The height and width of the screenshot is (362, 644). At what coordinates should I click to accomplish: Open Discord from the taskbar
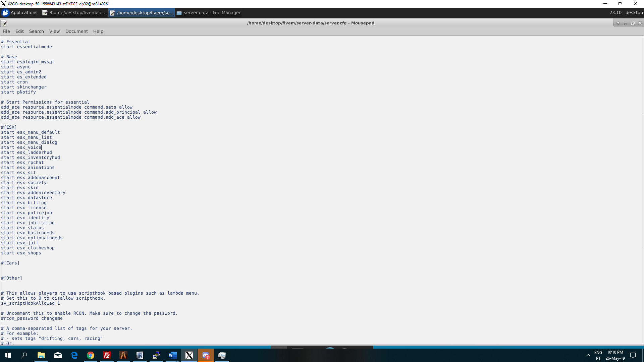coord(206,355)
